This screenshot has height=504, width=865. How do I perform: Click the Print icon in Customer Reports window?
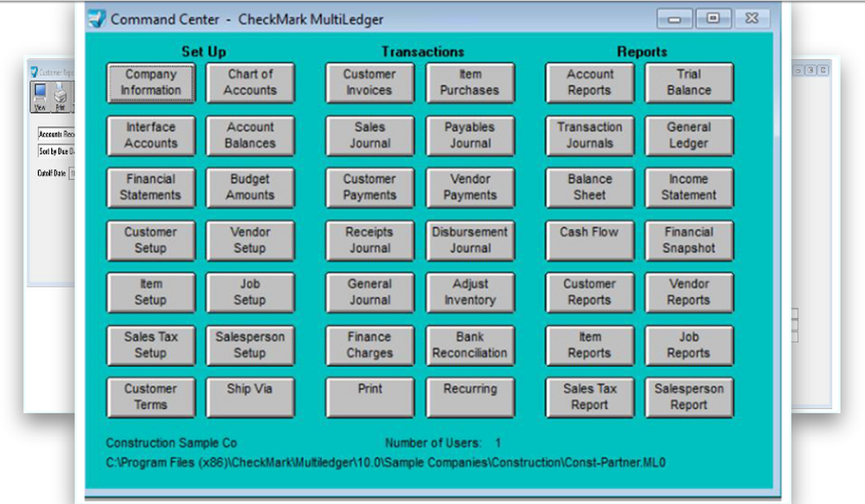pyautogui.click(x=61, y=97)
